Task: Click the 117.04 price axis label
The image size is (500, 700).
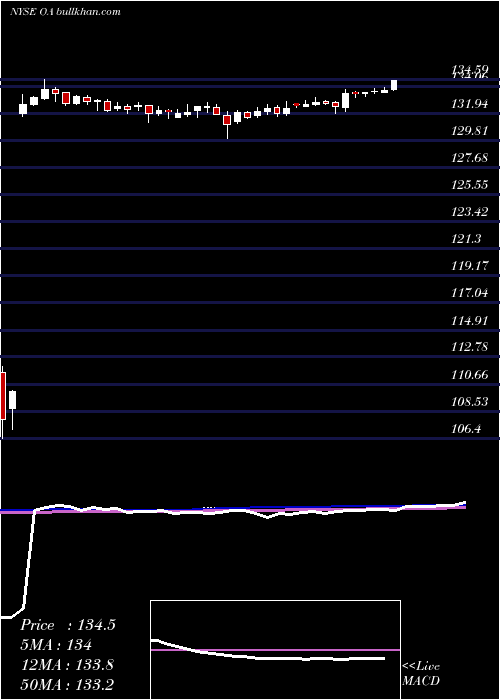Action: (x=469, y=293)
